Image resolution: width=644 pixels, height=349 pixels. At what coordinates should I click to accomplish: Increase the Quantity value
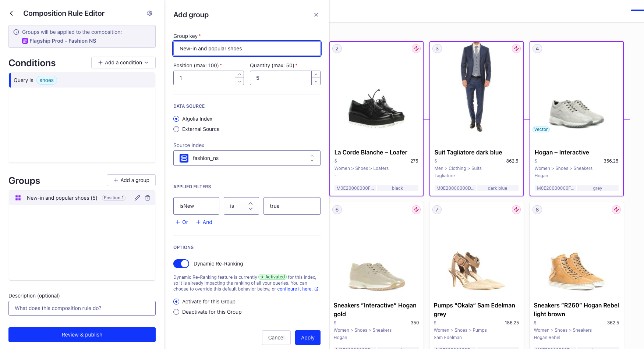316,74
